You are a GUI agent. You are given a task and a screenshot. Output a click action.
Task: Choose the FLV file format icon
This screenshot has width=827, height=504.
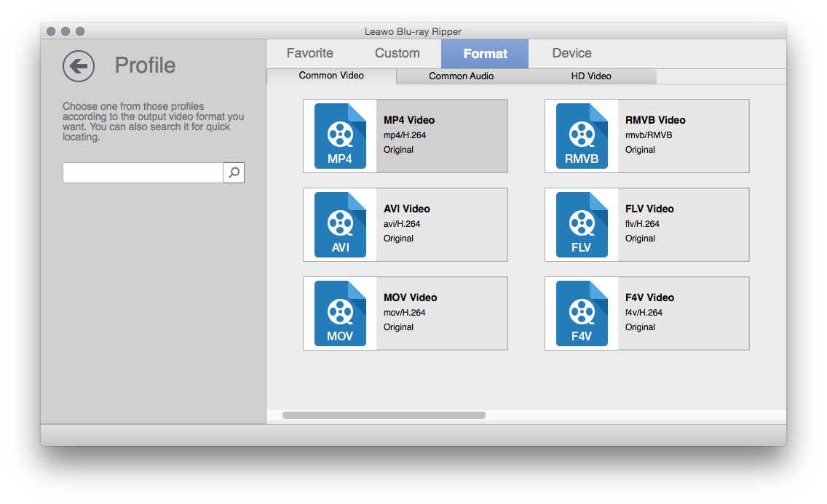pos(582,225)
